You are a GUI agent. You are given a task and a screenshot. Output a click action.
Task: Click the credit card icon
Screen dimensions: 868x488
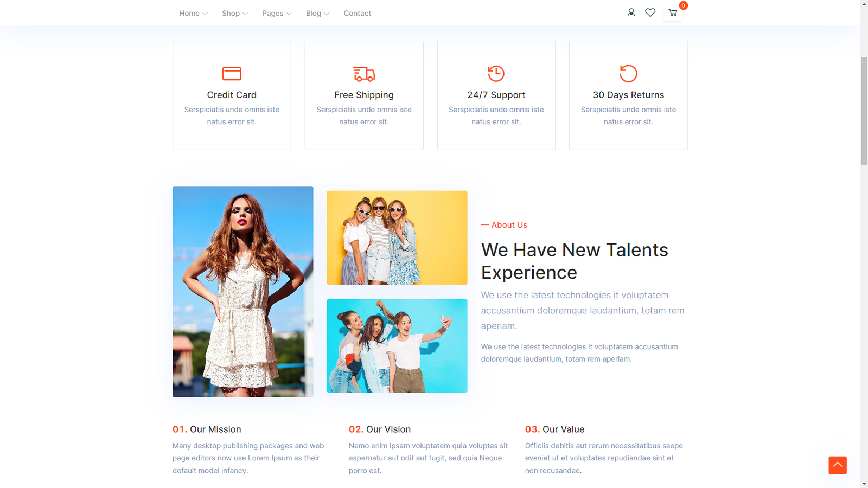pyautogui.click(x=232, y=73)
